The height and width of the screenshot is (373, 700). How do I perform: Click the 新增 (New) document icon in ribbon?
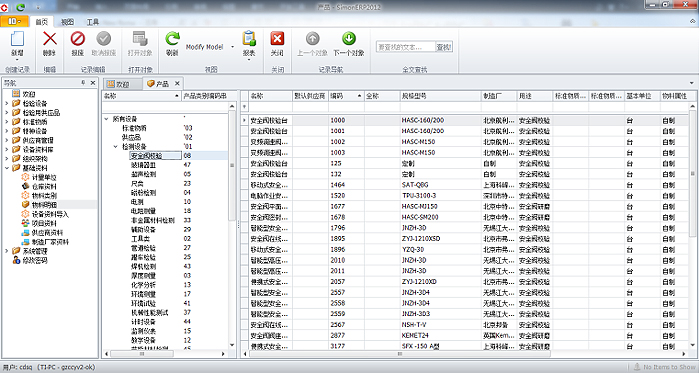[x=17, y=39]
